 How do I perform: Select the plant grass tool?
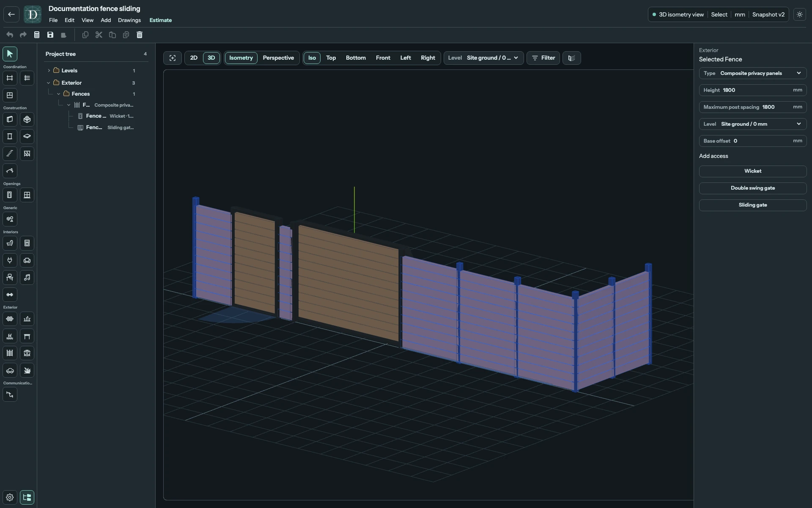pos(27,370)
